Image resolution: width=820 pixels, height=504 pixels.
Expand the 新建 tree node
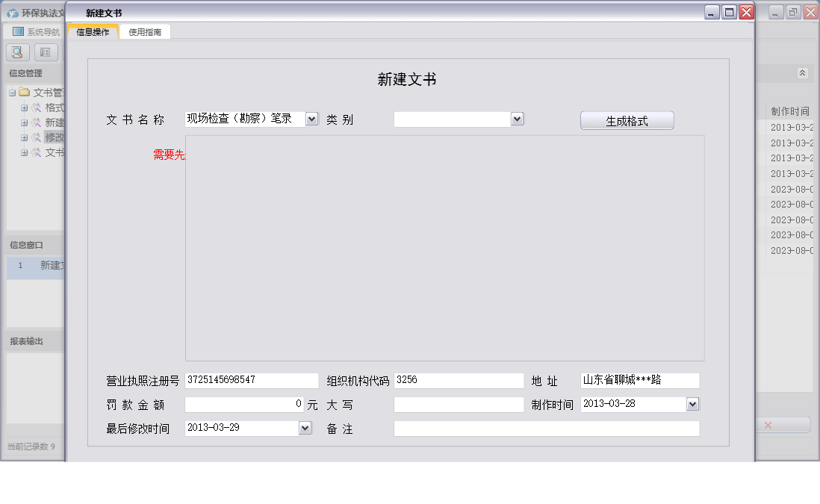click(x=24, y=122)
